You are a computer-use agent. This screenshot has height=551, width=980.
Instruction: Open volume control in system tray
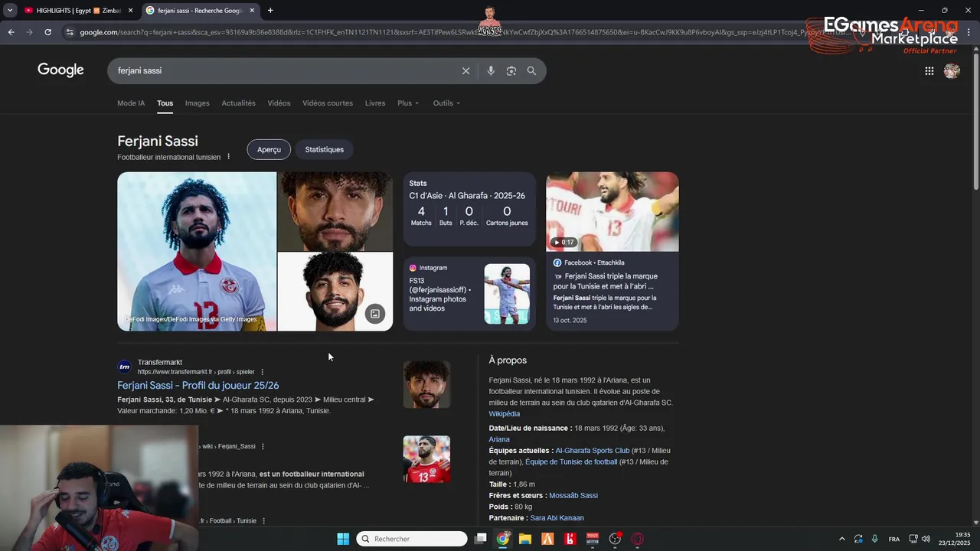click(x=926, y=539)
